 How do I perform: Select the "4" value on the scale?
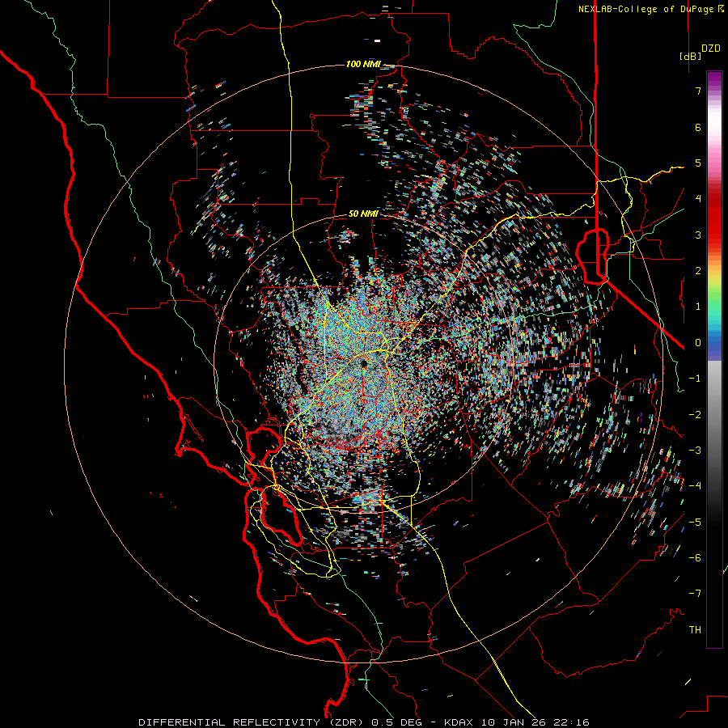point(698,199)
